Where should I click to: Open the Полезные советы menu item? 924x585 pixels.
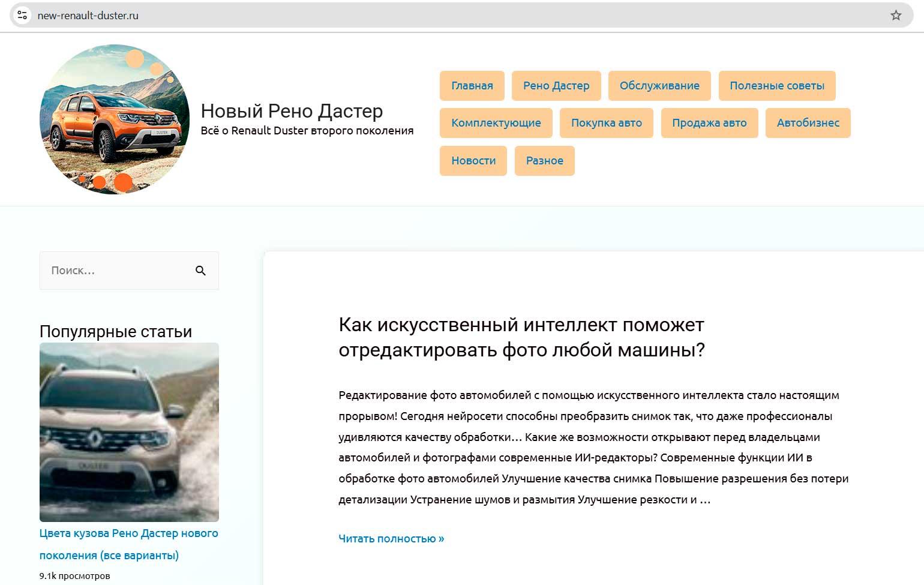coord(777,86)
